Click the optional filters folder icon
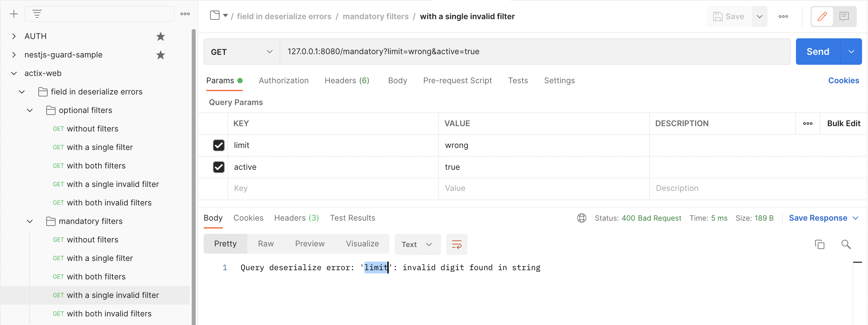The height and width of the screenshot is (325, 868). [51, 110]
